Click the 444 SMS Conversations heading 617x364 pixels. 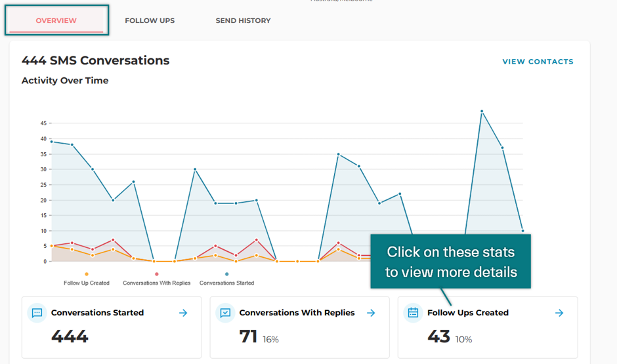pyautogui.click(x=96, y=60)
